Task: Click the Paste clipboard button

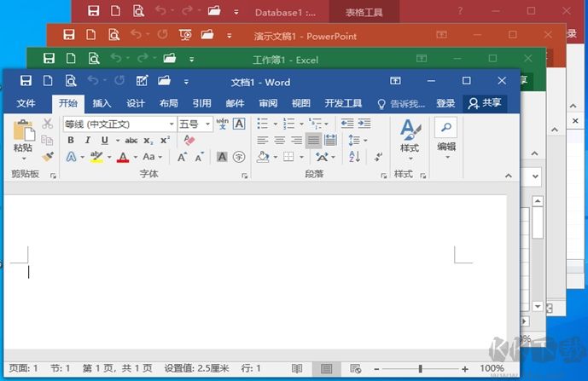Action: coord(23,138)
